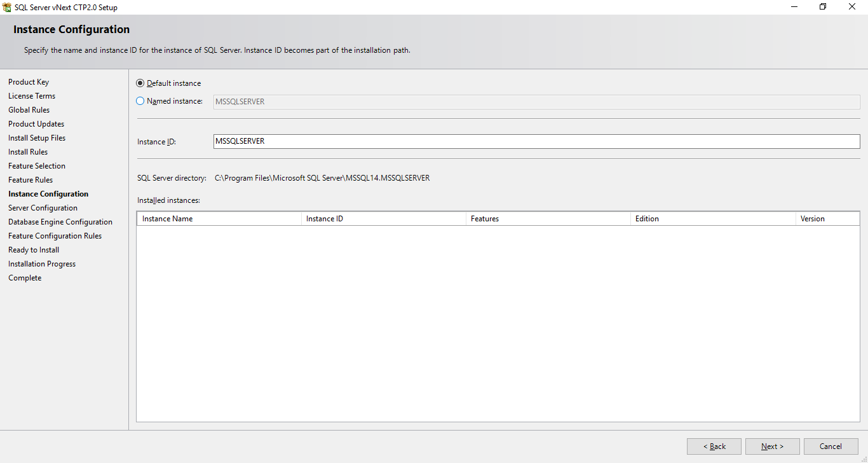The height and width of the screenshot is (463, 868).
Task: Open Database Engine Configuration step
Action: point(60,222)
